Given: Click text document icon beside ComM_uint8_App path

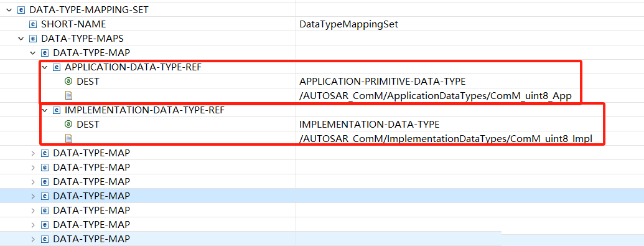Looking at the screenshot, I should (68, 96).
